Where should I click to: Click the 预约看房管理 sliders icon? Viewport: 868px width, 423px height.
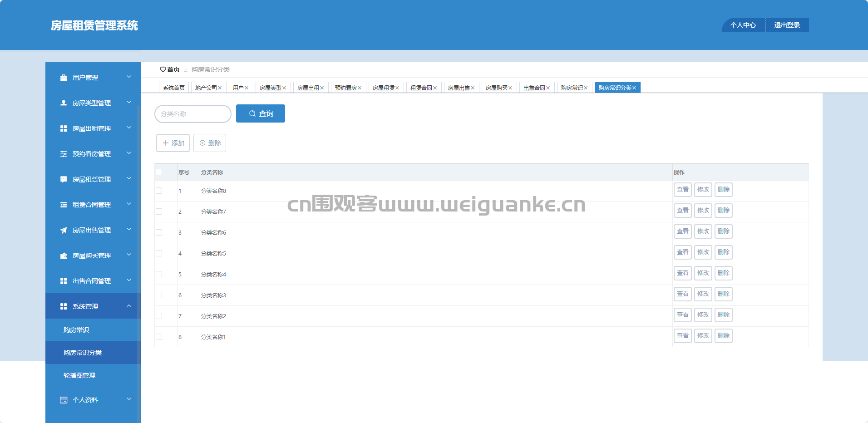(x=64, y=154)
